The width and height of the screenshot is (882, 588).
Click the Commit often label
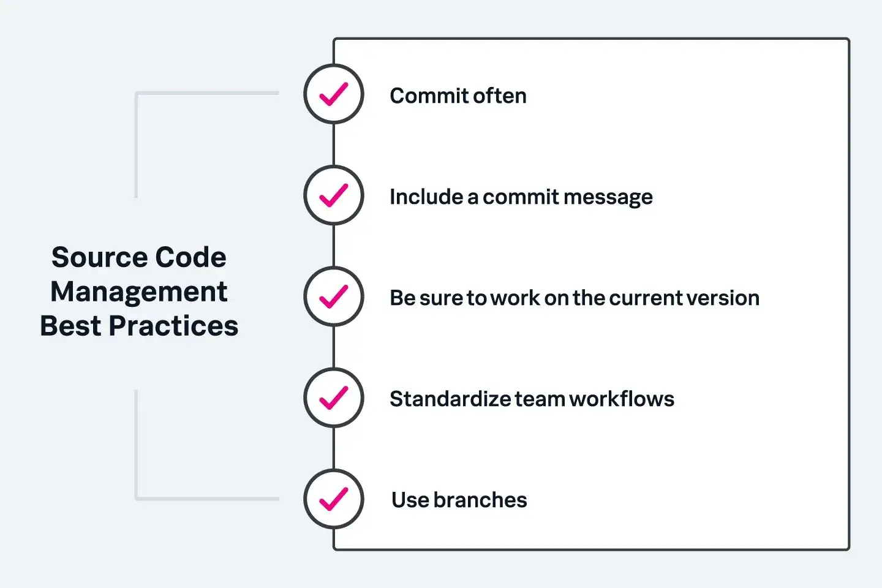pyautogui.click(x=458, y=96)
